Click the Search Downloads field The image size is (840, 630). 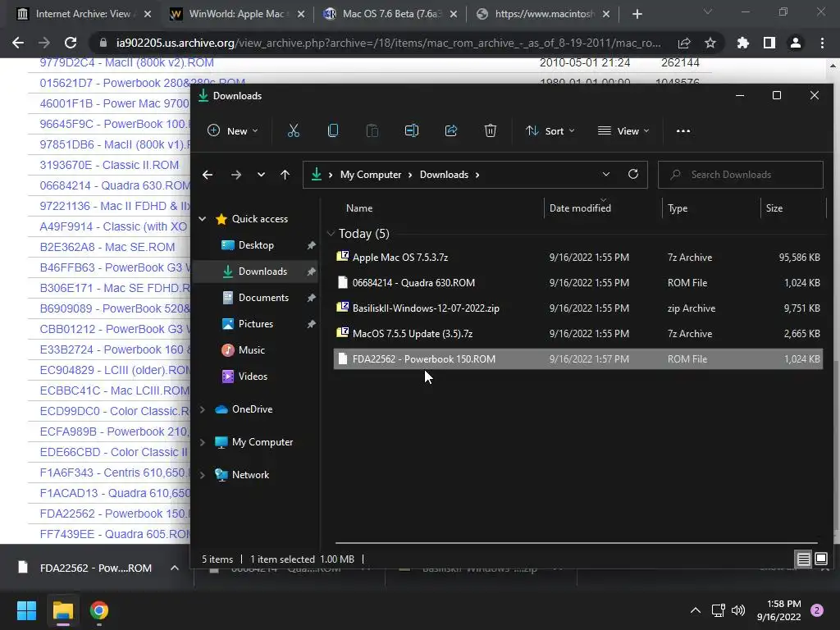pyautogui.click(x=741, y=175)
